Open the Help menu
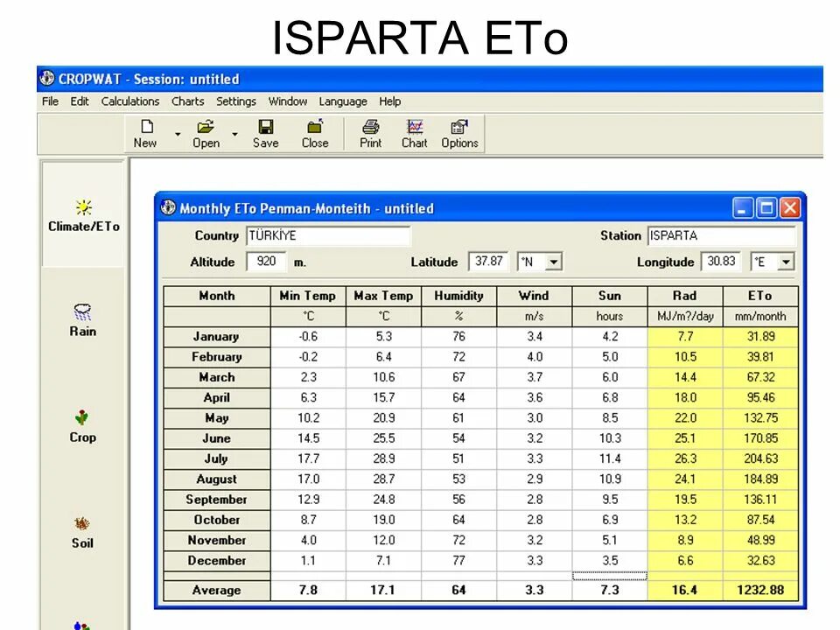Screen dimensions: 840x630 pyautogui.click(x=390, y=101)
